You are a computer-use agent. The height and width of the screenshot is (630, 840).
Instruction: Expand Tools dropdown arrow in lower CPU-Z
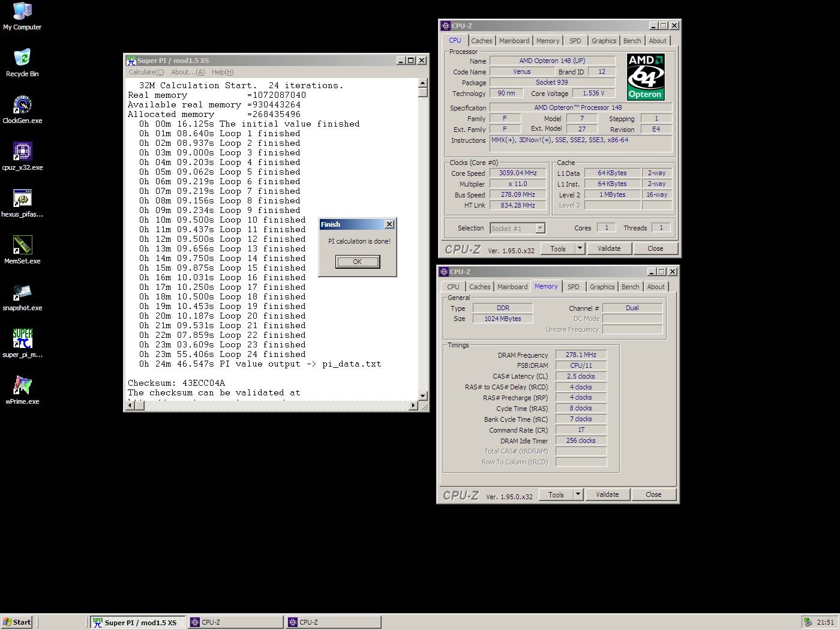point(578,494)
